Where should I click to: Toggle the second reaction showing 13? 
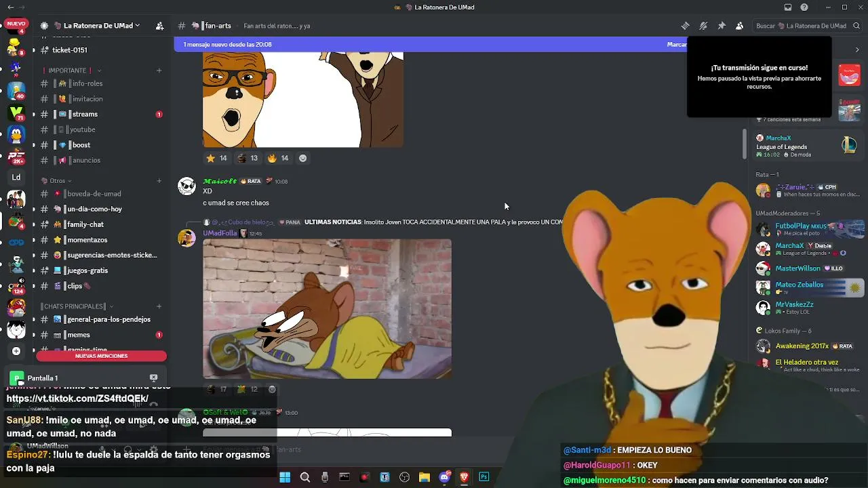pyautogui.click(x=248, y=158)
